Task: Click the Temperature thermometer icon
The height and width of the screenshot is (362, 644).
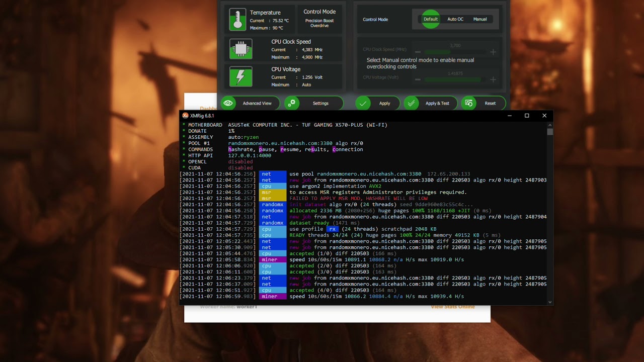Action: click(237, 19)
